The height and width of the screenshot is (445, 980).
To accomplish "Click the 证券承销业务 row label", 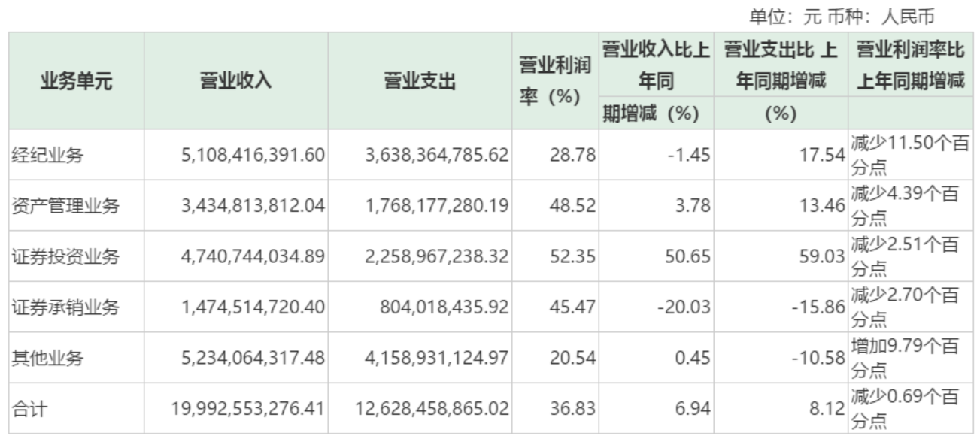I will click(65, 307).
